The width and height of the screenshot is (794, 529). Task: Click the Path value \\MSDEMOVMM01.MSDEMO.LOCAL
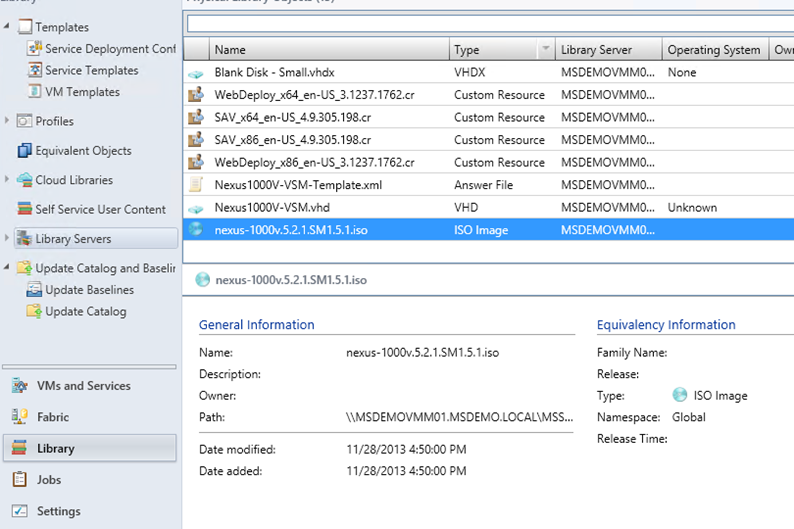[x=460, y=417]
